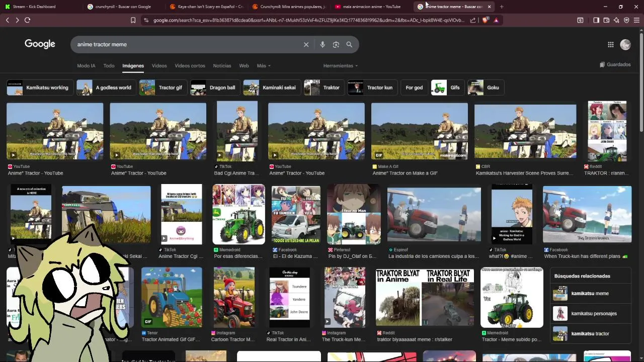Open Videos results tab
Viewport: 644px width, 362px height.
[159, 66]
